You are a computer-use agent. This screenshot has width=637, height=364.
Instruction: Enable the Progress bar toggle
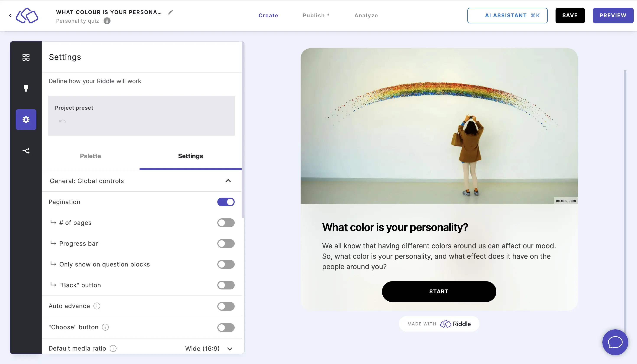click(x=226, y=244)
